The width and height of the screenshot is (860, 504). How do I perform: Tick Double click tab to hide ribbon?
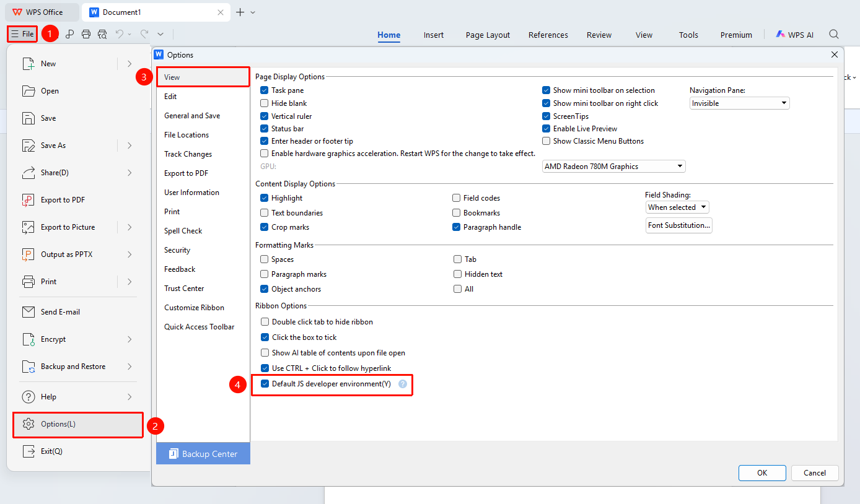click(x=265, y=322)
